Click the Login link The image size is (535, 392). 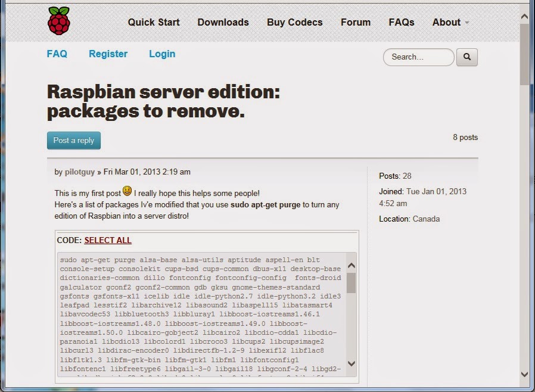[x=162, y=54]
